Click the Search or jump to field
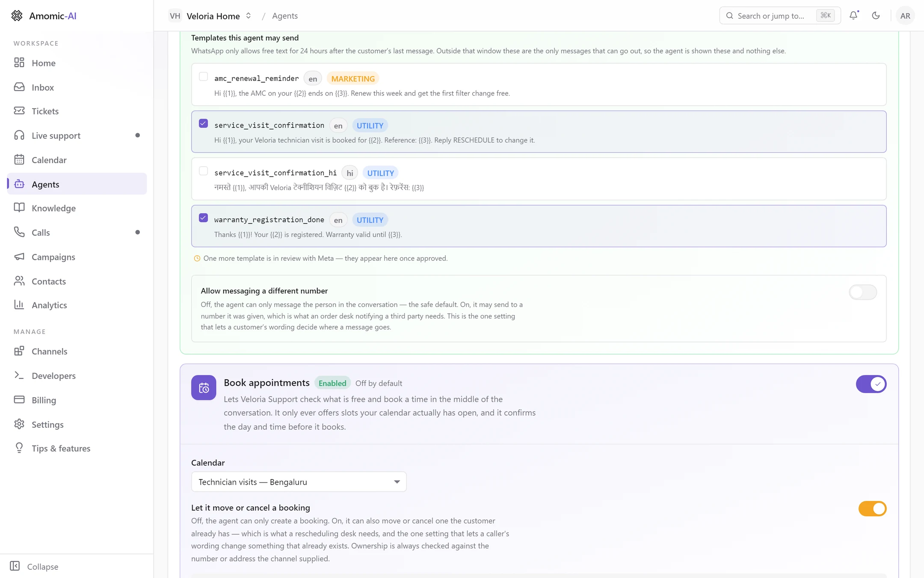The image size is (924, 578). pos(780,15)
